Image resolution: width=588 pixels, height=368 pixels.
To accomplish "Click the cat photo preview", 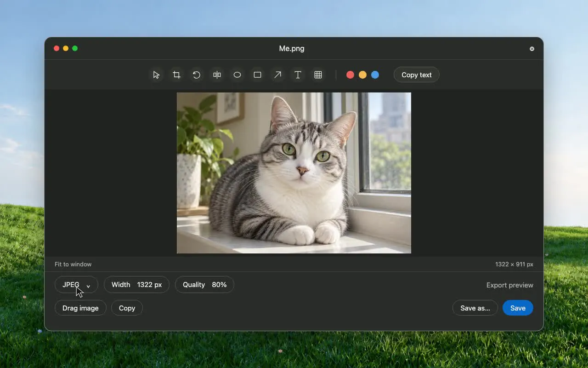I will click(294, 173).
